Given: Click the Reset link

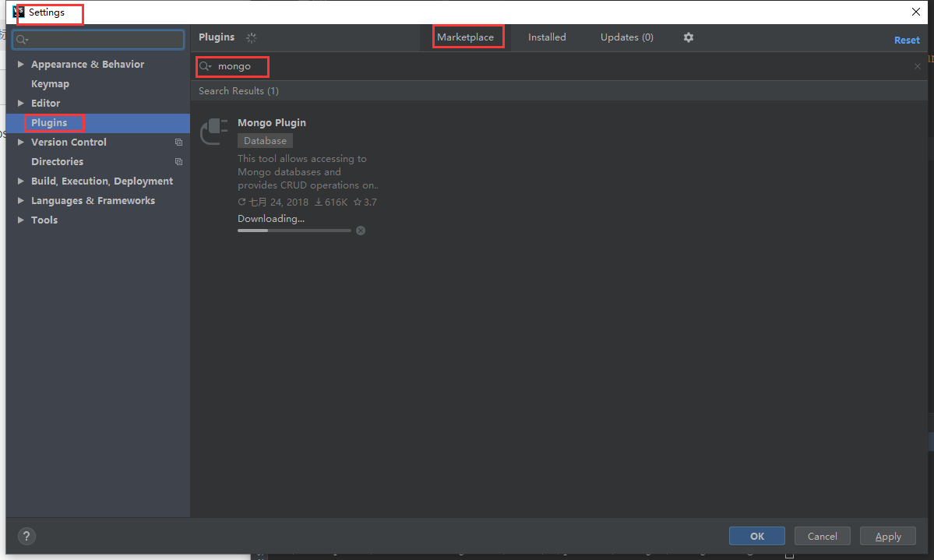Looking at the screenshot, I should [x=907, y=41].
